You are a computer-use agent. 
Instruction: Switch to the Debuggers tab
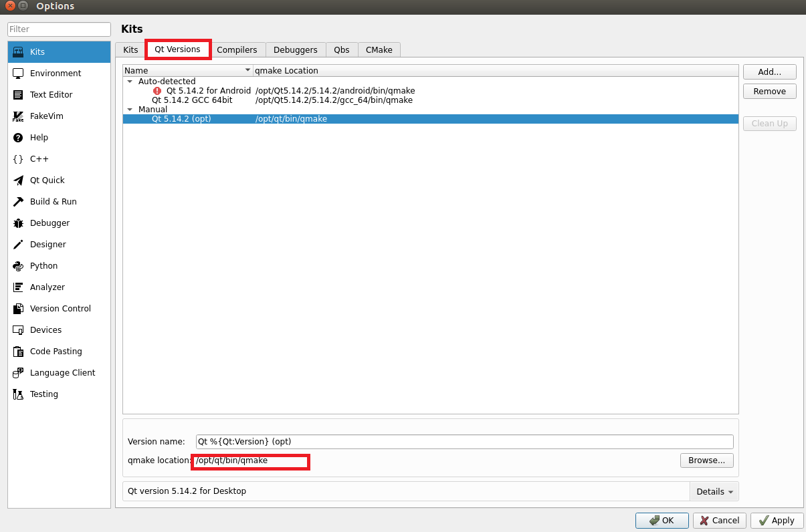coord(296,49)
